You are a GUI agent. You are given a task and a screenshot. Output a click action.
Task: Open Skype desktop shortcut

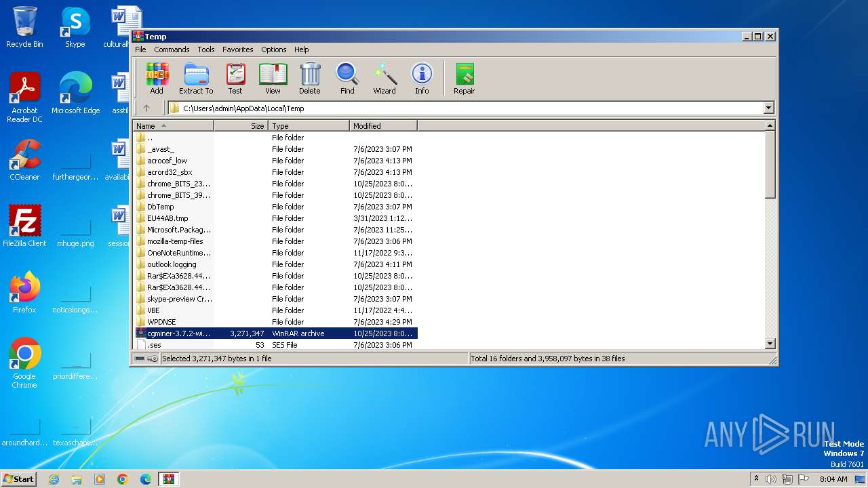coord(75,27)
